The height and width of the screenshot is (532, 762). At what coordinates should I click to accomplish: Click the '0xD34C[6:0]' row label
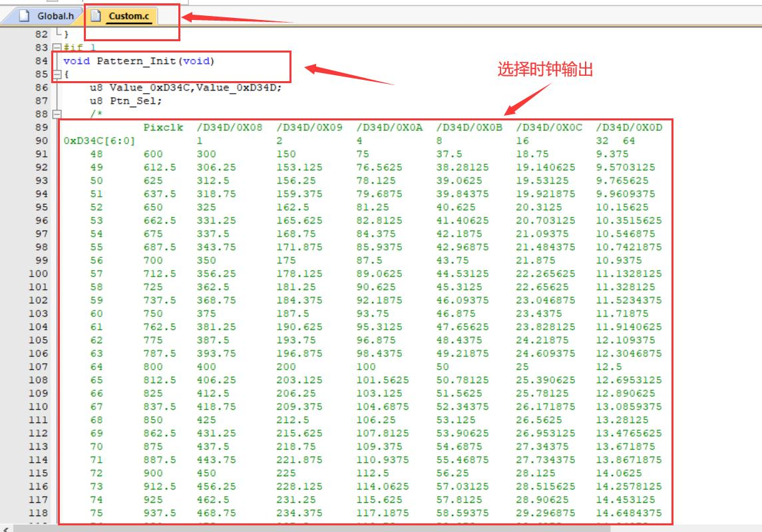click(x=99, y=141)
